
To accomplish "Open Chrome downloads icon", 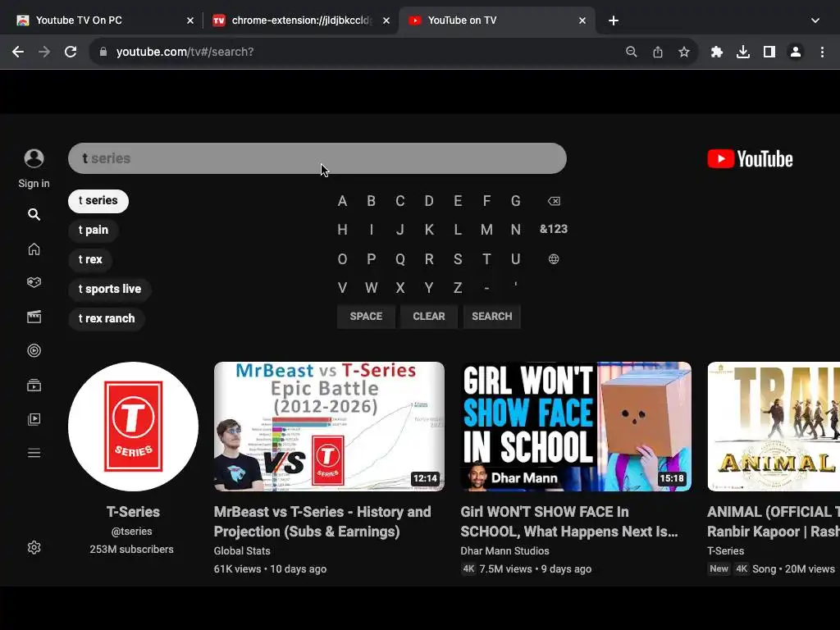I will click(x=743, y=52).
